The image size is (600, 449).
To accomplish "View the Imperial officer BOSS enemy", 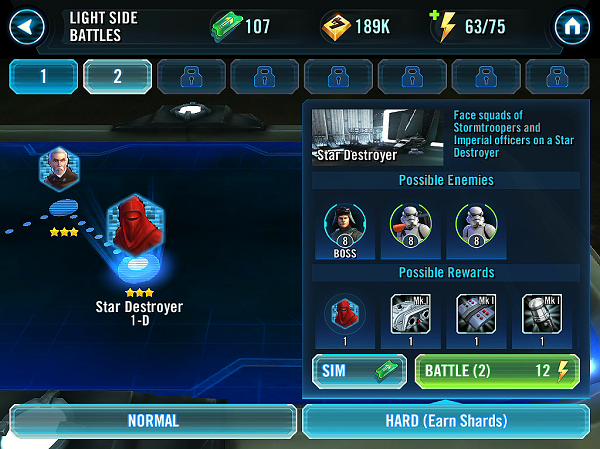I will pyautogui.click(x=345, y=231).
